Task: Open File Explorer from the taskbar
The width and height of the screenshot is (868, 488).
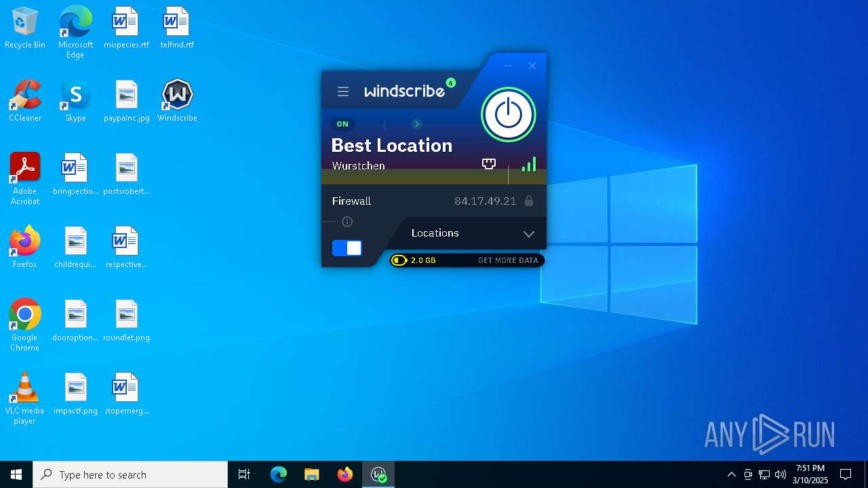Action: pos(311,474)
